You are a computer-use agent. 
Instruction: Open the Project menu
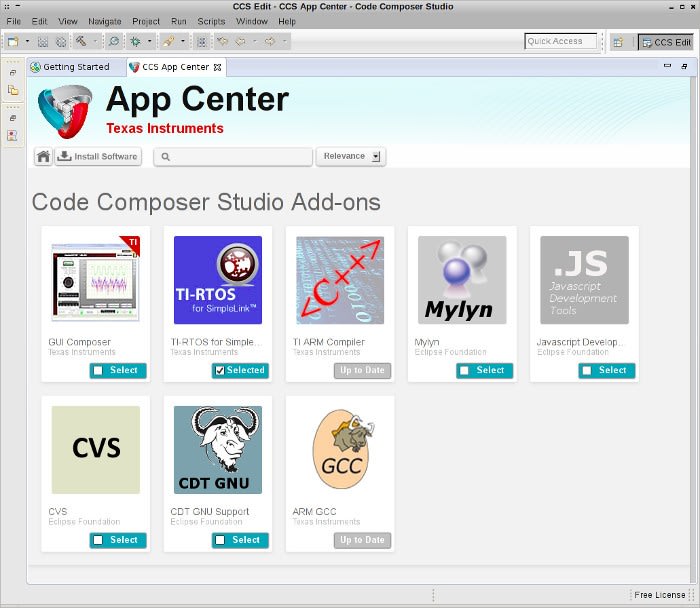[146, 21]
